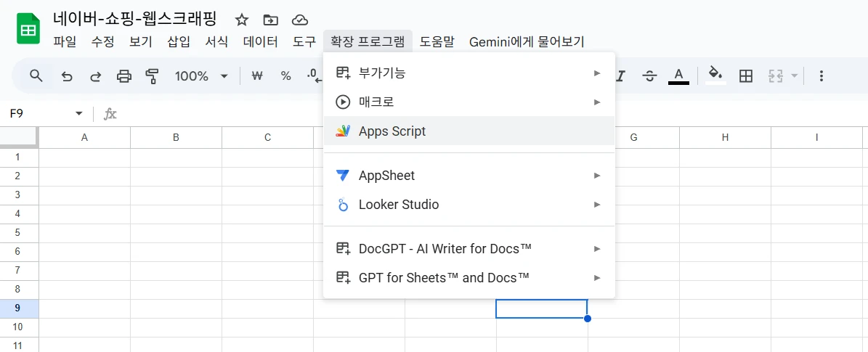Open the text color picker

tap(678, 75)
